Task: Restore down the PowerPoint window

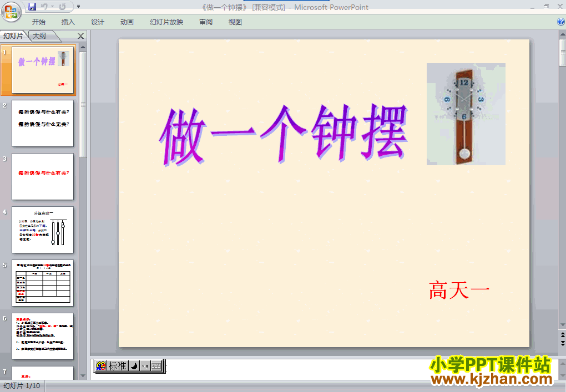Action: pos(546,7)
